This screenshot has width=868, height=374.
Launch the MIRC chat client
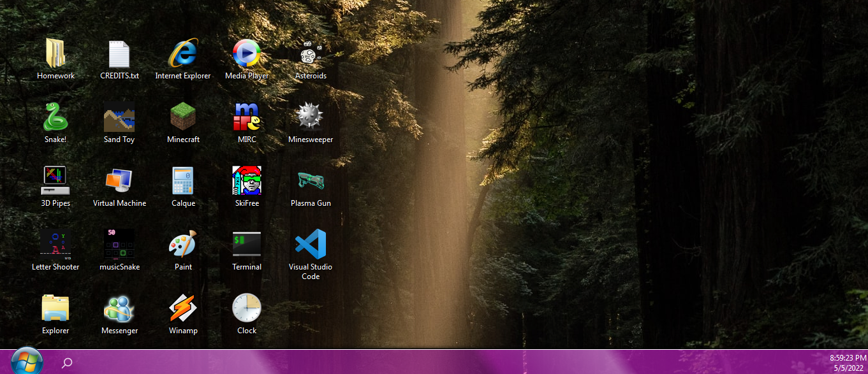(247, 122)
